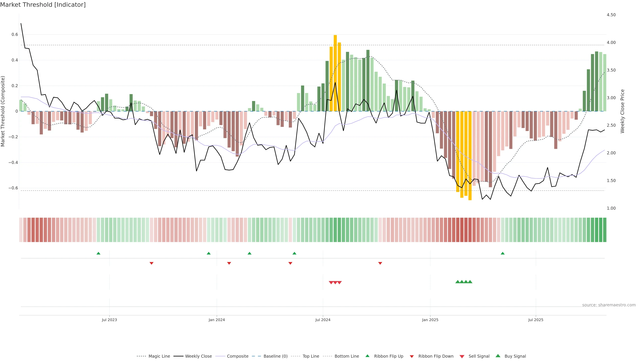
Task: Click the last green Buy Signal triangle
Action: (x=470, y=282)
